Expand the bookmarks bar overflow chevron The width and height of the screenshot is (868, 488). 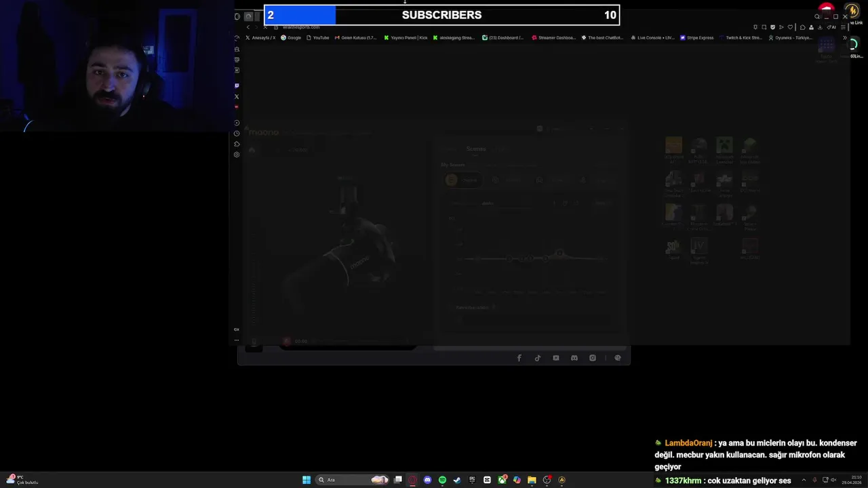[x=845, y=38]
